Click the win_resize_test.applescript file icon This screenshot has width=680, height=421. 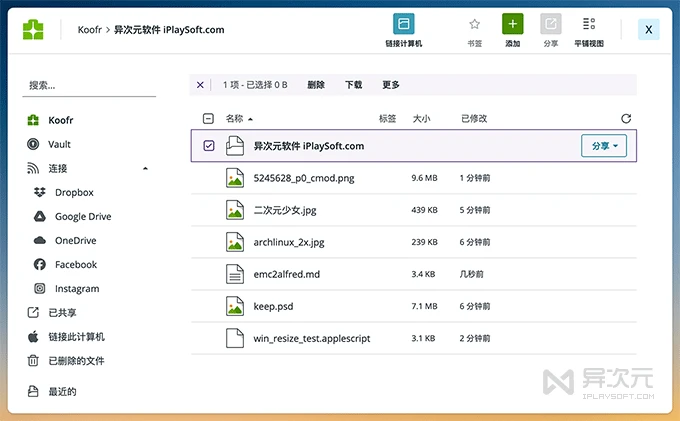click(x=235, y=338)
